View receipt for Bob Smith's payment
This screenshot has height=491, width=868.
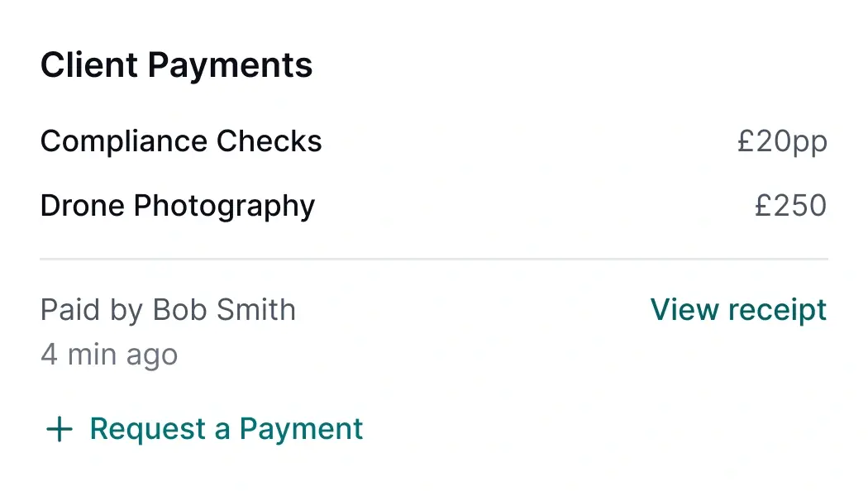pos(738,310)
